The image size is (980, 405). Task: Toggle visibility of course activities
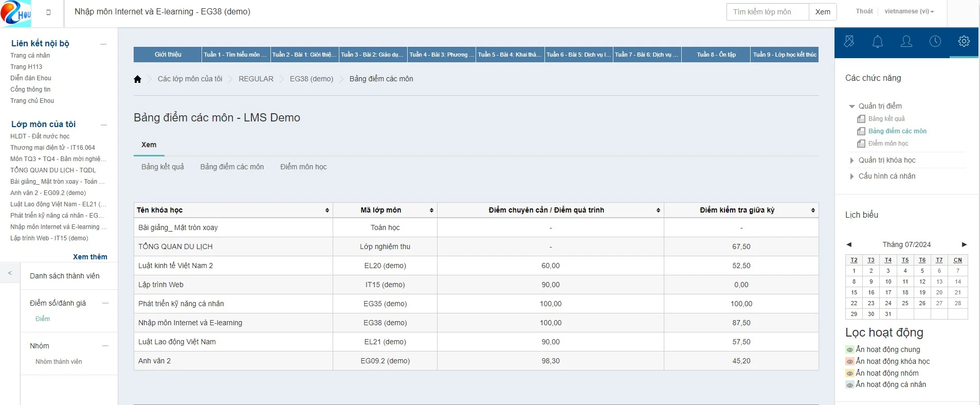850,362
